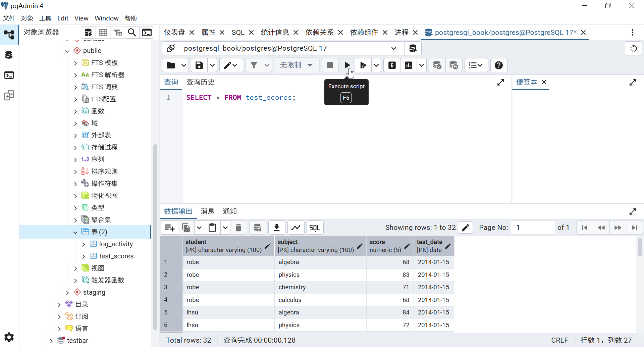Toggle the SQL view in results toolbar
The image size is (644, 347).
315,228
